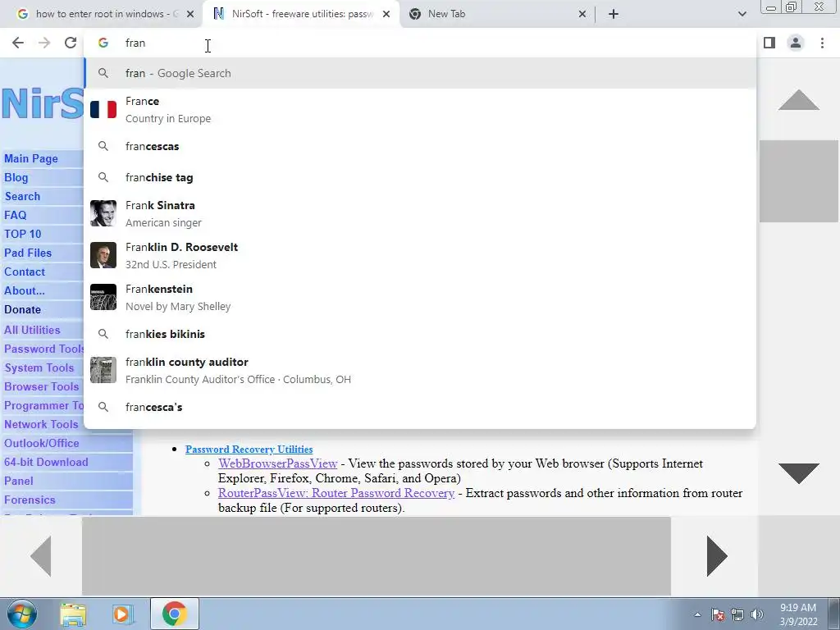This screenshot has height=630, width=840.
Task: Click the horizontal scrollbar right arrow
Action: [717, 556]
